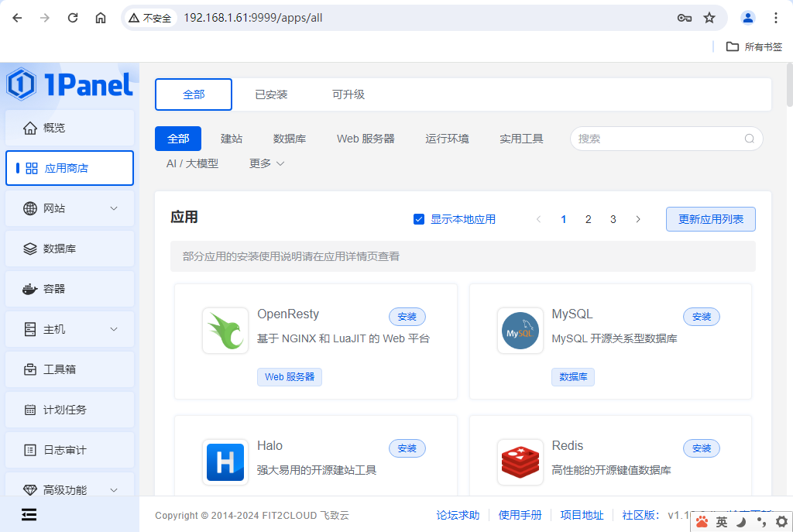Collapse the sidebar with the bottom-left icon
This screenshot has width=793, height=532.
click(29, 514)
